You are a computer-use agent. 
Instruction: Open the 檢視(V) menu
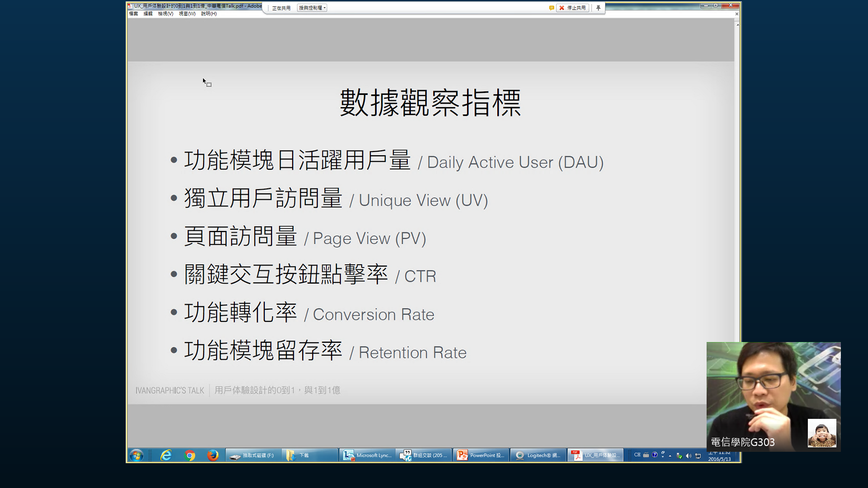(165, 14)
